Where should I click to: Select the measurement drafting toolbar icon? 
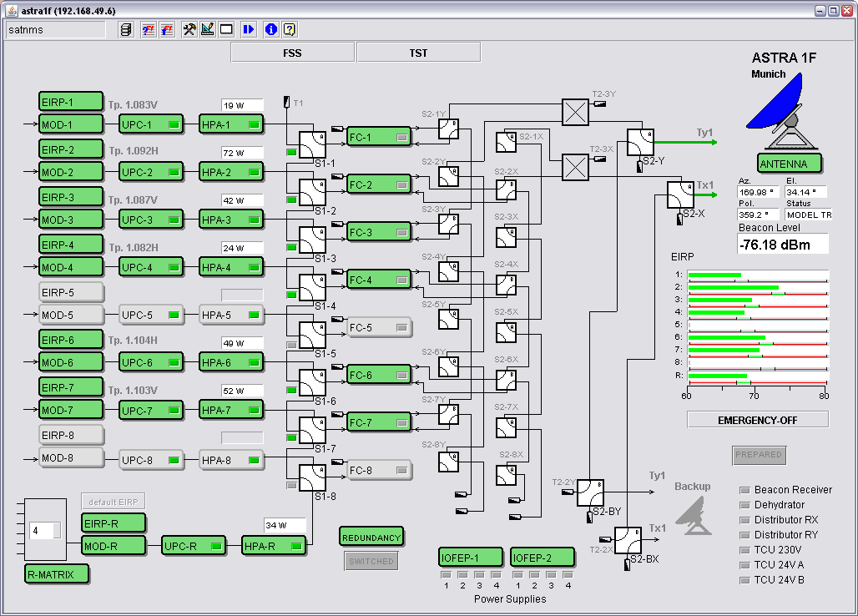[x=208, y=29]
